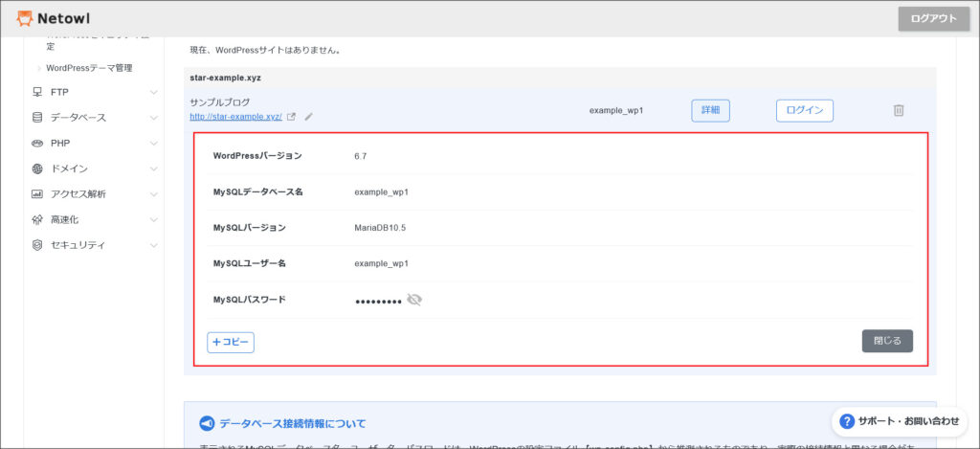The image size is (980, 449).
Task: Expand the 高速化 menu chevron
Action: click(x=154, y=220)
